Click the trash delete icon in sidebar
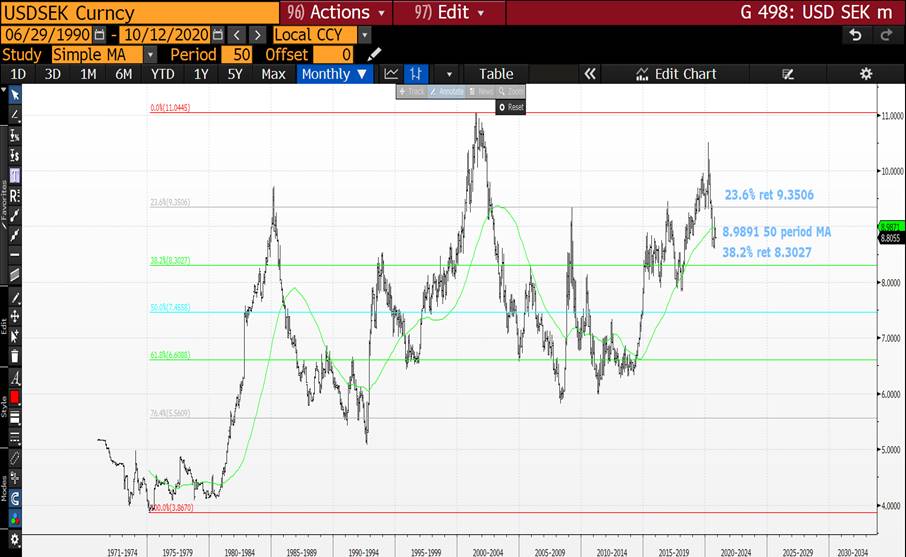The width and height of the screenshot is (906, 557). click(x=15, y=355)
